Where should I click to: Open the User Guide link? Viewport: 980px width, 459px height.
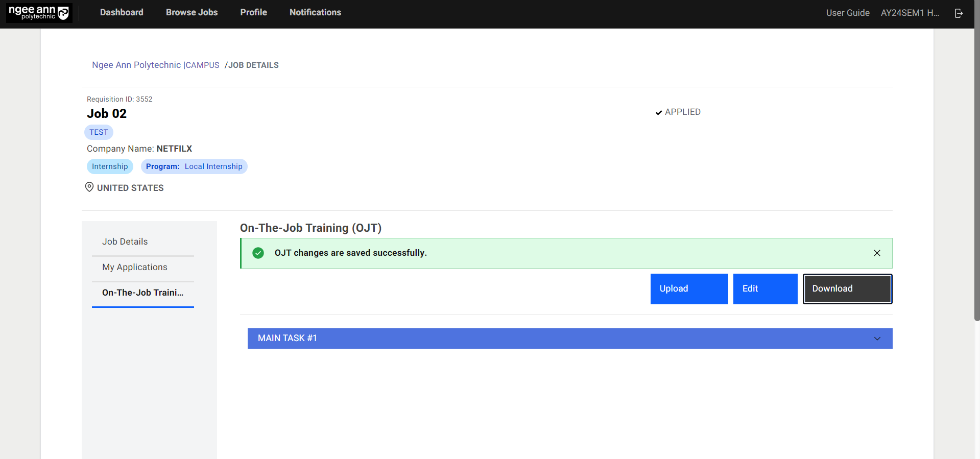click(x=847, y=13)
